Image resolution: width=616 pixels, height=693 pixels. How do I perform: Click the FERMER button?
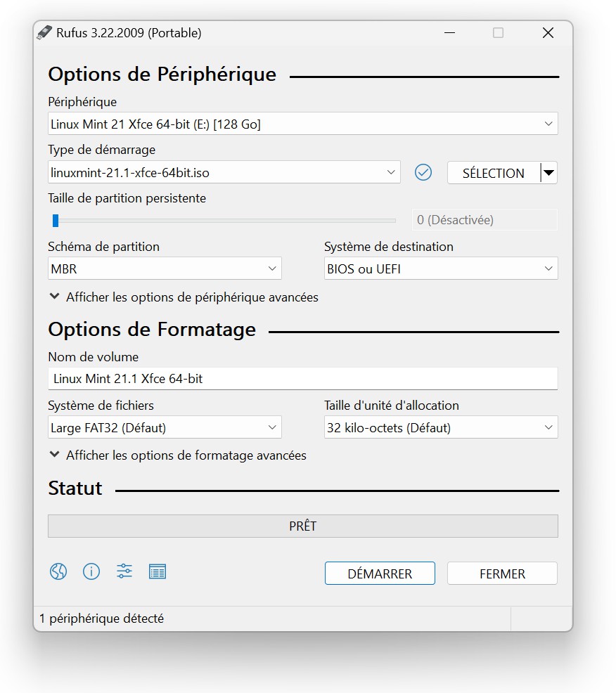pos(502,574)
